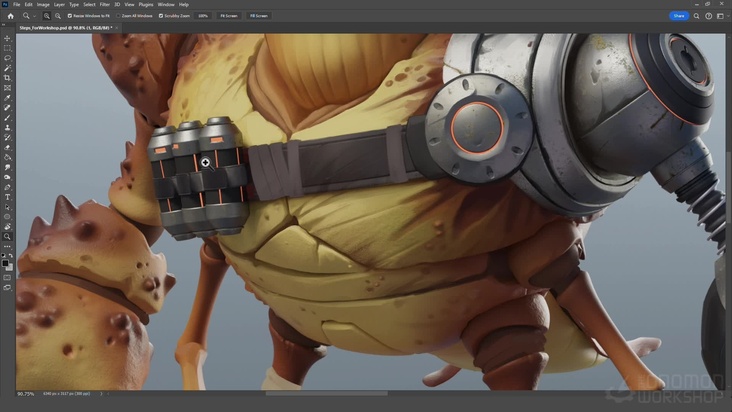Click the horizontal canvas scrollbar
The width and height of the screenshot is (732, 412).
[x=327, y=393]
